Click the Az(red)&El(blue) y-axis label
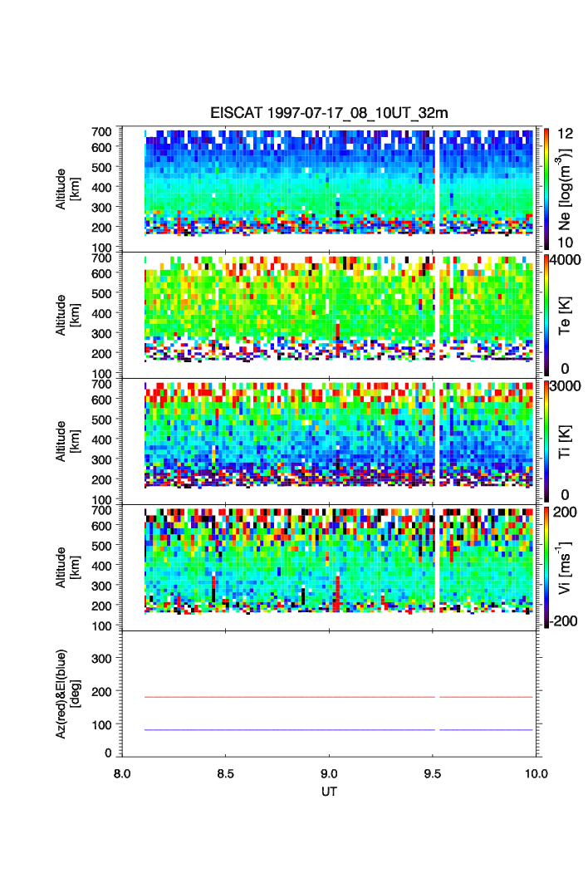The image size is (588, 883). coord(68,693)
